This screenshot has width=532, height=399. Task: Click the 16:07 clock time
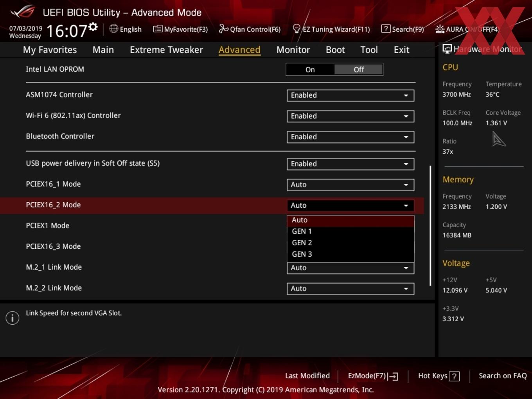click(x=67, y=31)
